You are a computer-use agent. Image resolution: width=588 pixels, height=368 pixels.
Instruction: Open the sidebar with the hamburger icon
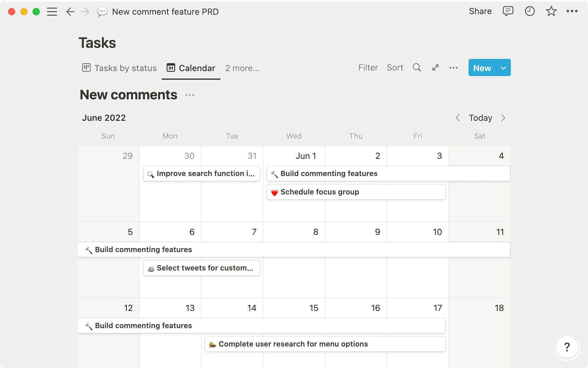pyautogui.click(x=52, y=11)
